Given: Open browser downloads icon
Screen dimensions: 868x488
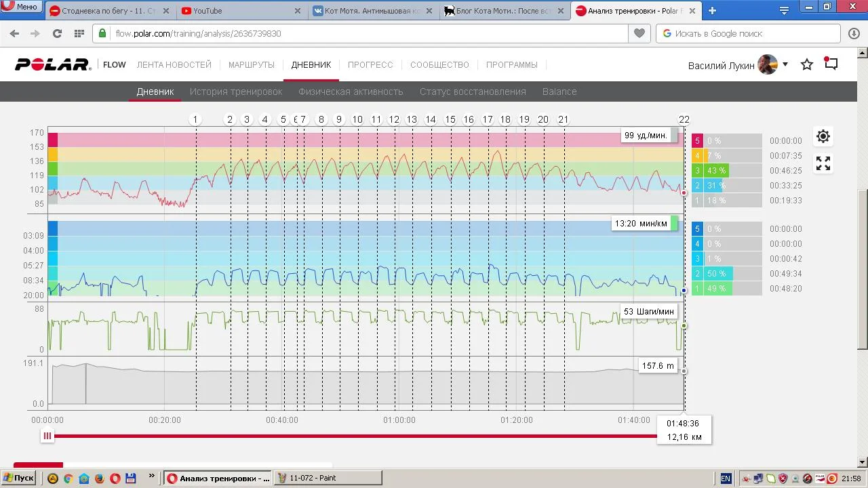Looking at the screenshot, I should 854,33.
